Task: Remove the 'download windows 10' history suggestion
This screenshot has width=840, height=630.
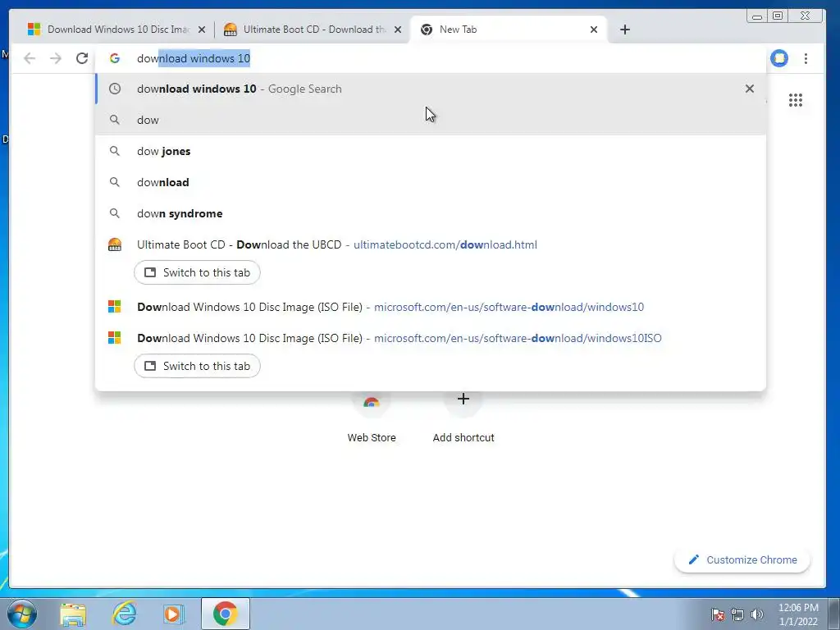Action: click(750, 89)
